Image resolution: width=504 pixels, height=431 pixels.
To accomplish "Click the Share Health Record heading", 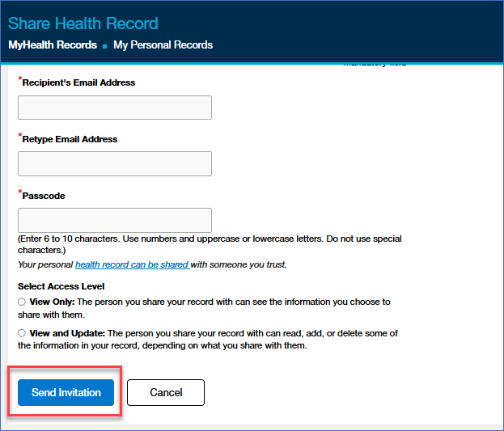I will [83, 23].
